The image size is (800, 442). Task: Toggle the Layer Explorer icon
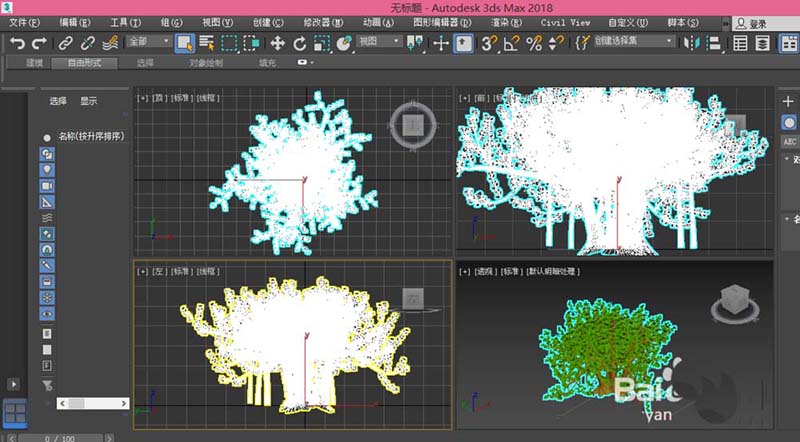762,43
